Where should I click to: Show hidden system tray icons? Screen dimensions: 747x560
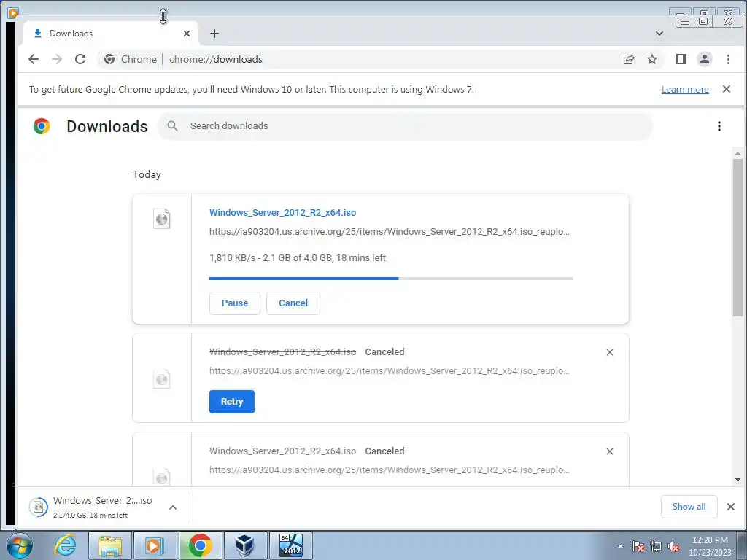coord(620,547)
